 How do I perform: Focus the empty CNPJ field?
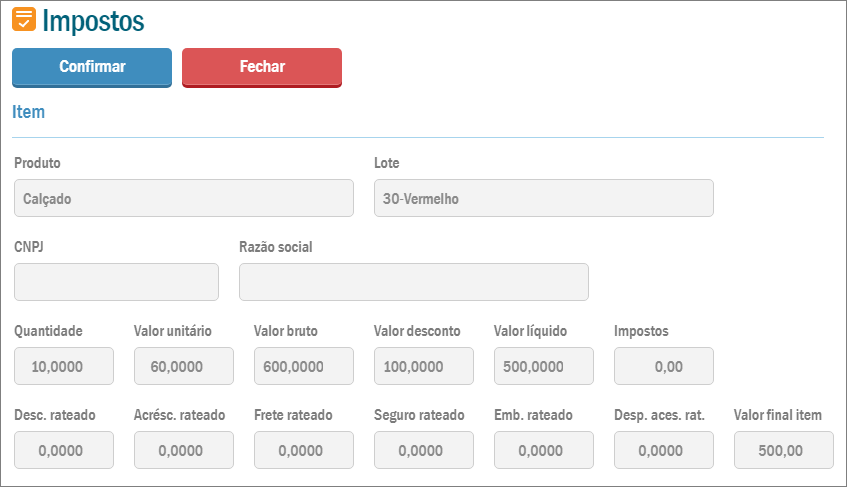(116, 282)
